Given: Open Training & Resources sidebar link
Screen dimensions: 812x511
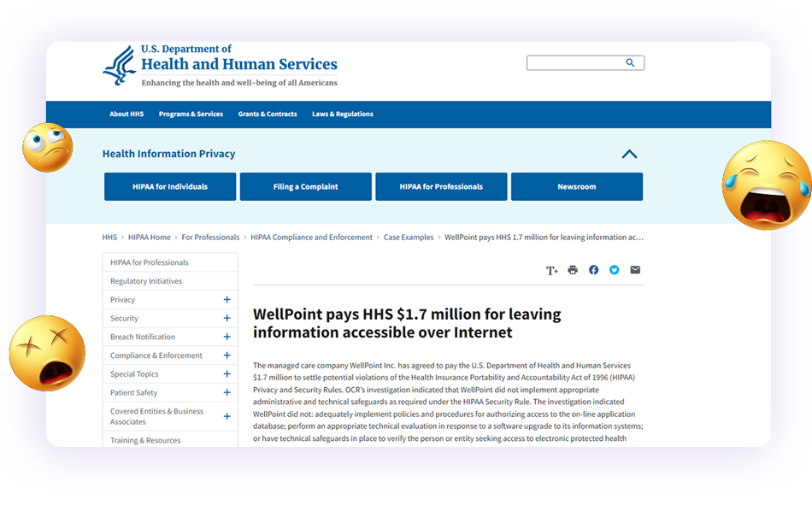Looking at the screenshot, I should click(x=145, y=441).
